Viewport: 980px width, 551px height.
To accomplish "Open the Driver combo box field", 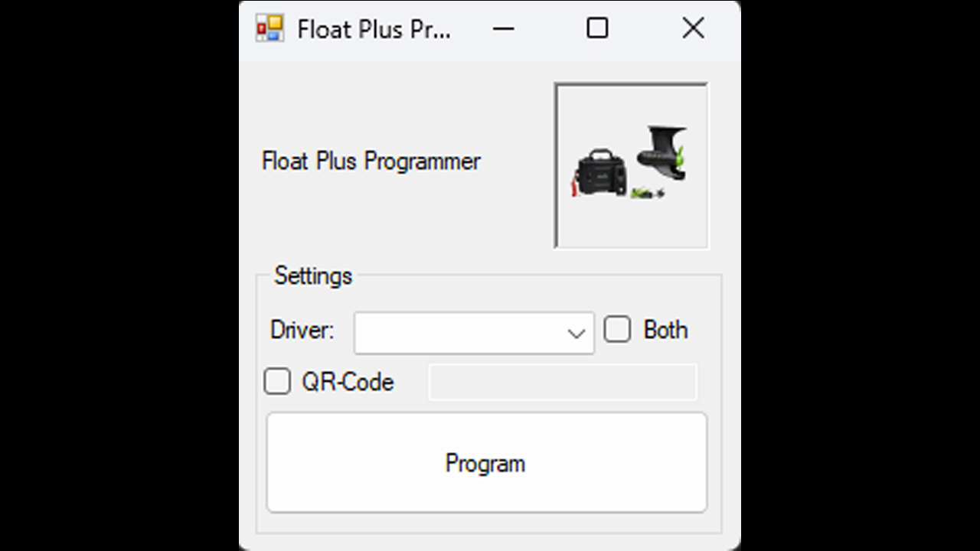I will pos(474,333).
